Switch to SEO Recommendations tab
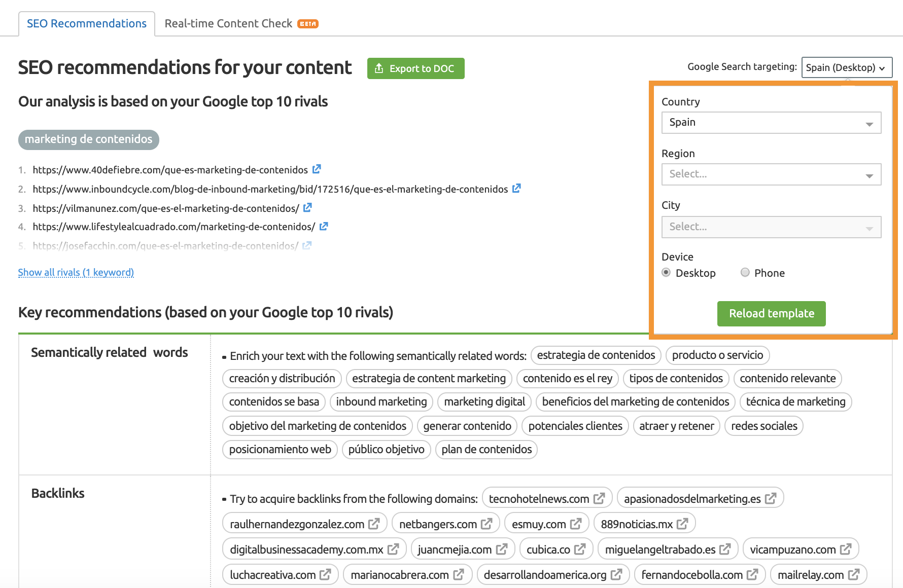903x588 pixels. [x=87, y=24]
